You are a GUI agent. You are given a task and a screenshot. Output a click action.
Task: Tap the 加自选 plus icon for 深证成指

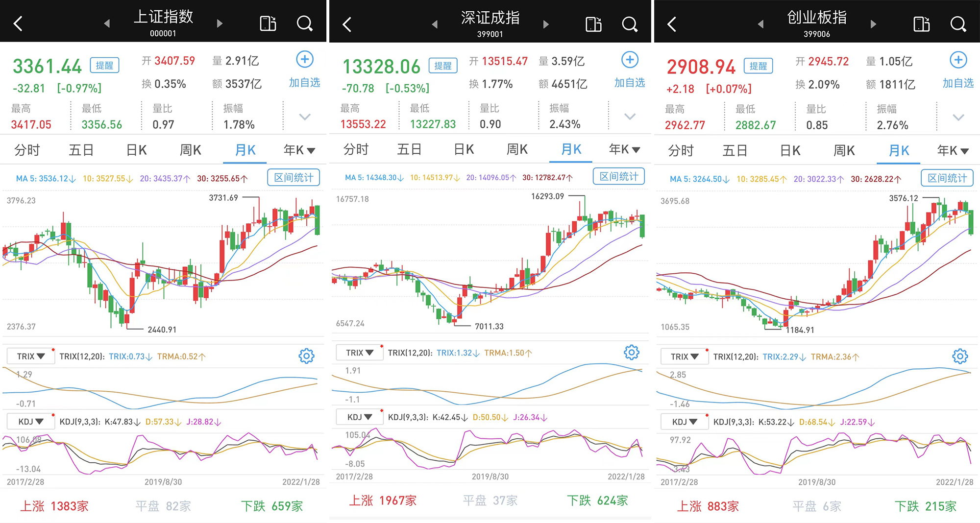pos(629,60)
